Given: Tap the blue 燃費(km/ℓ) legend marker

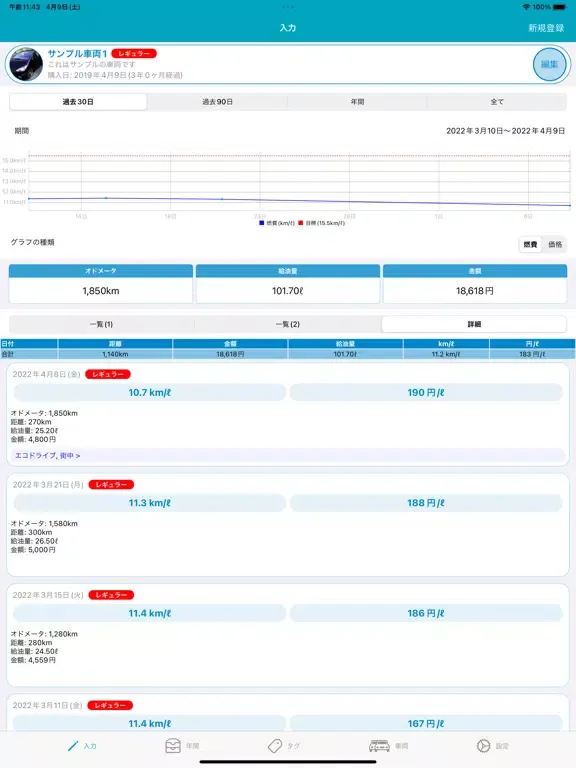Looking at the screenshot, I should (262, 223).
